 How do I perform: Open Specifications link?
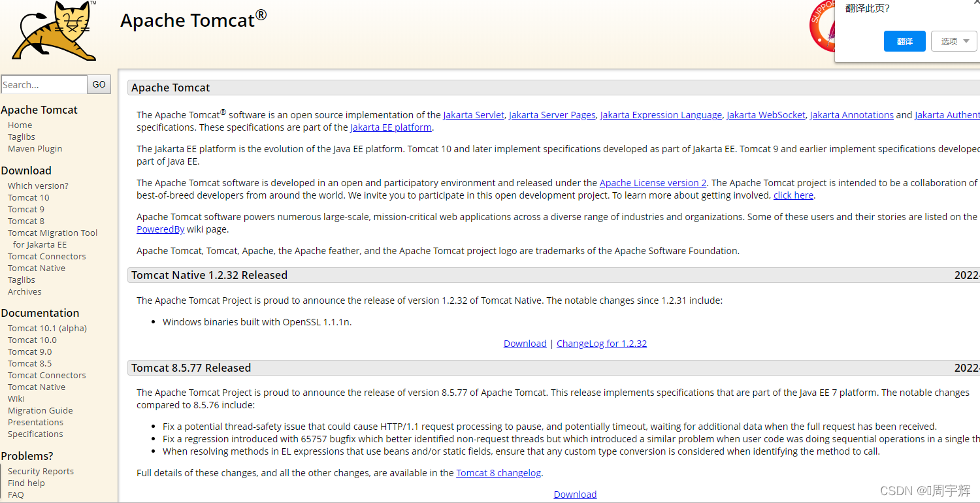[35, 434]
